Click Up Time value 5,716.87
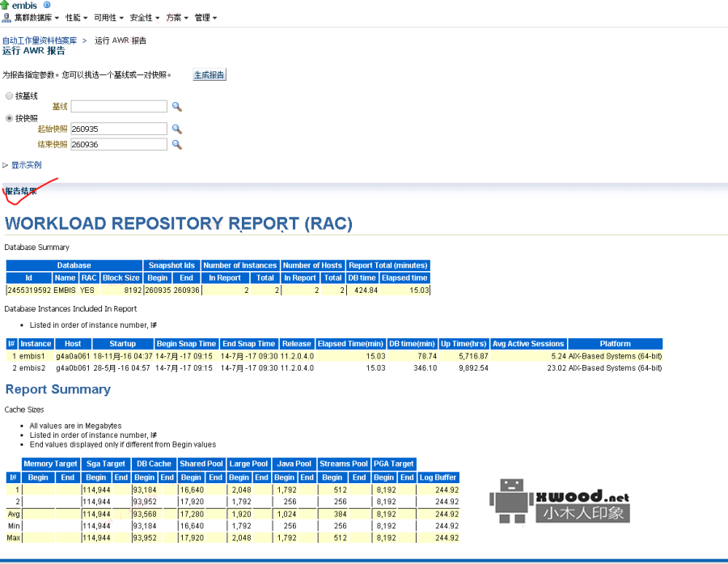Viewport: 728px width, 564px height. click(x=473, y=356)
